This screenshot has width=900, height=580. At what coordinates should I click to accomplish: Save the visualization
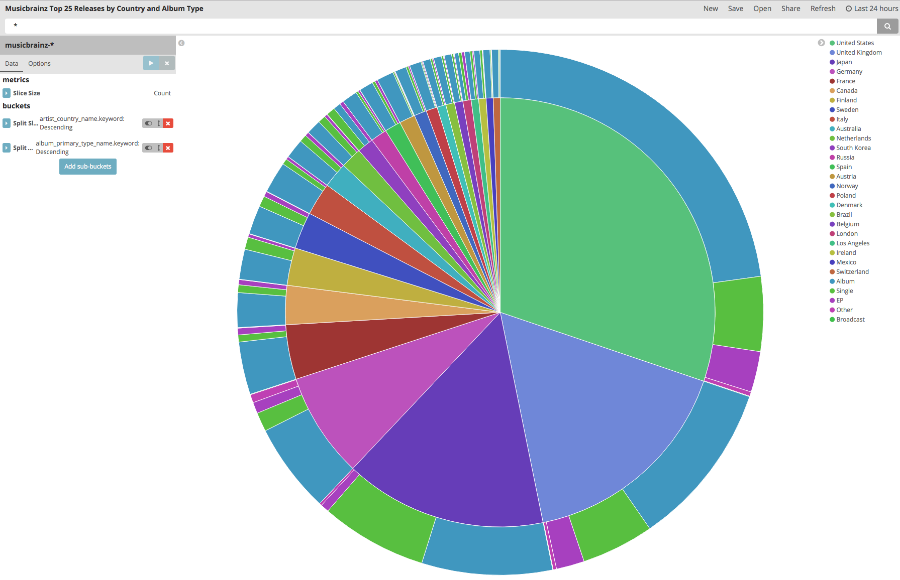click(x=736, y=8)
